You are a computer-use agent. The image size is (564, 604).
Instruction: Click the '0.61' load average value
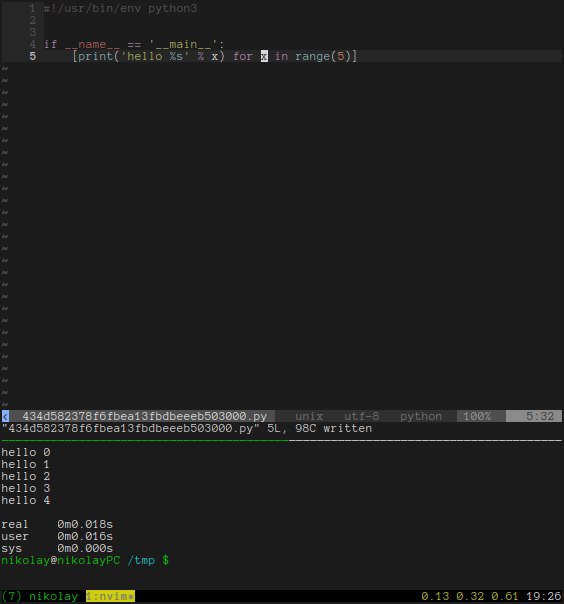point(505,596)
